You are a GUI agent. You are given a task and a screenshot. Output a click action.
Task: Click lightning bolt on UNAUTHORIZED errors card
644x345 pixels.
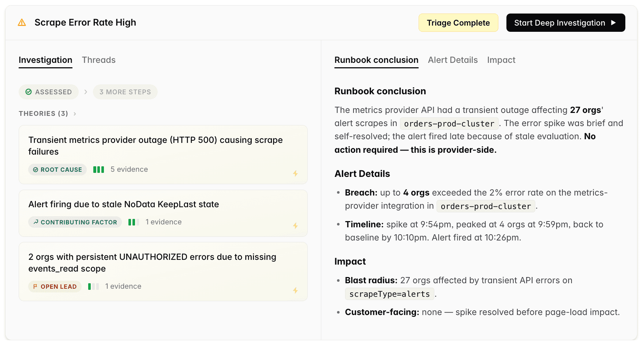tap(295, 290)
